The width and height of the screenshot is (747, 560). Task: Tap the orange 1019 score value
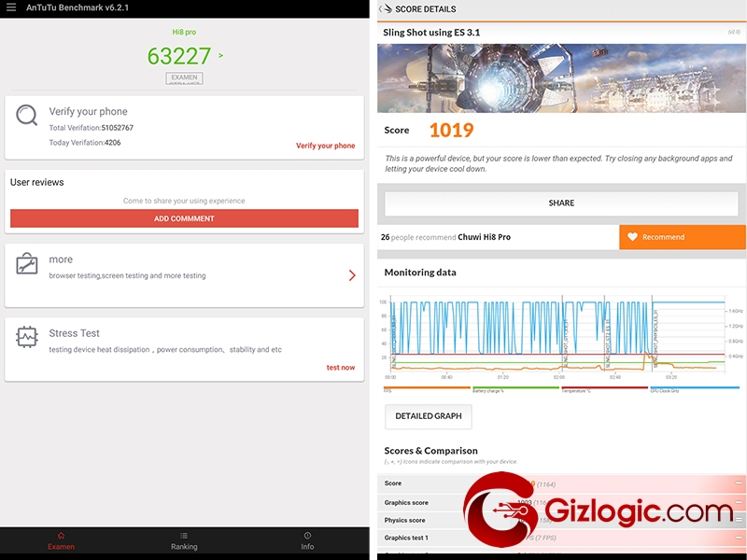pyautogui.click(x=452, y=130)
